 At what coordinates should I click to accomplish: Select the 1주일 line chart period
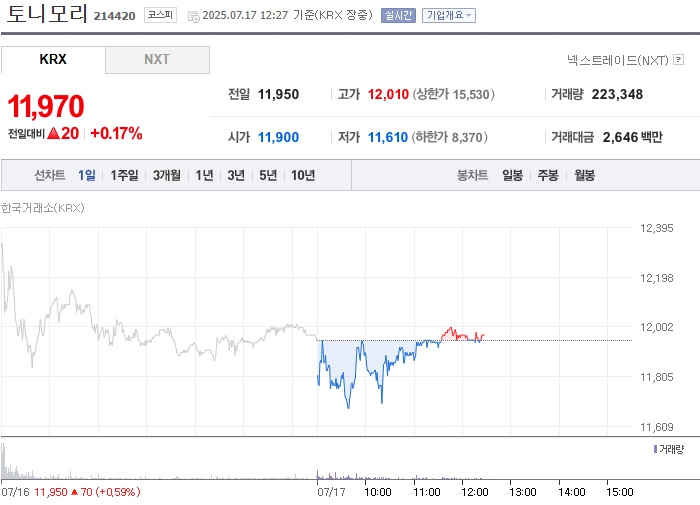[x=124, y=175]
